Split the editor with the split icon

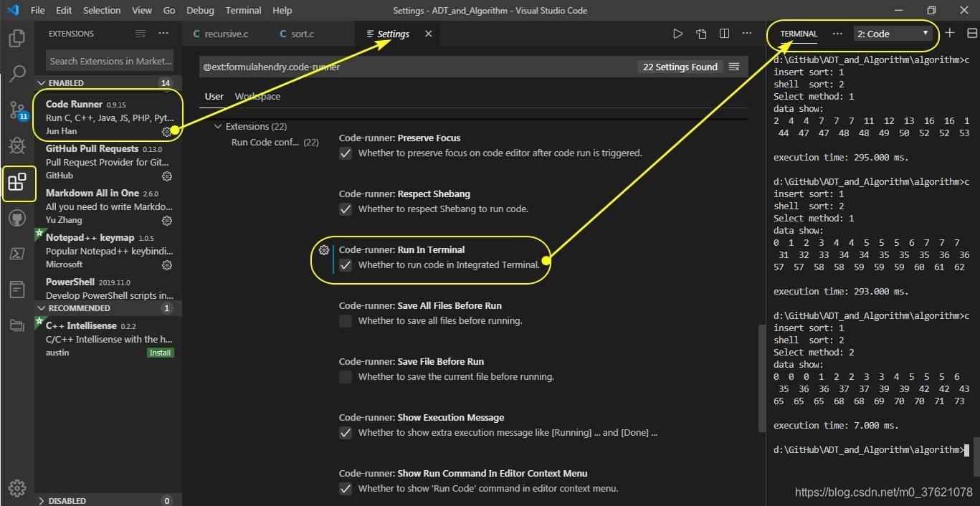[x=724, y=34]
